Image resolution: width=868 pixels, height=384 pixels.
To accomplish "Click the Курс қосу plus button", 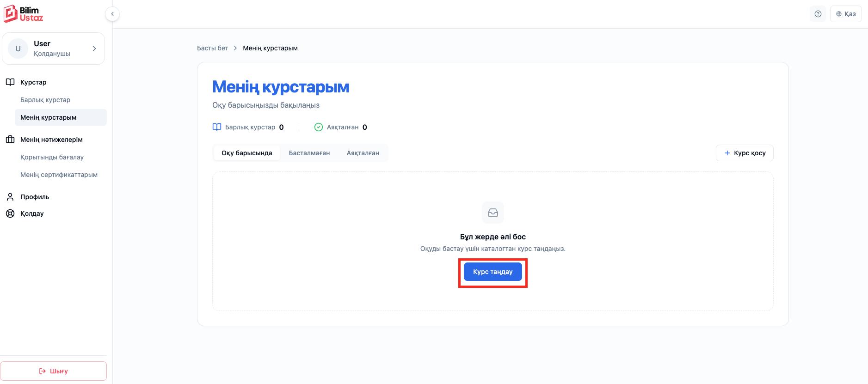I will point(745,153).
